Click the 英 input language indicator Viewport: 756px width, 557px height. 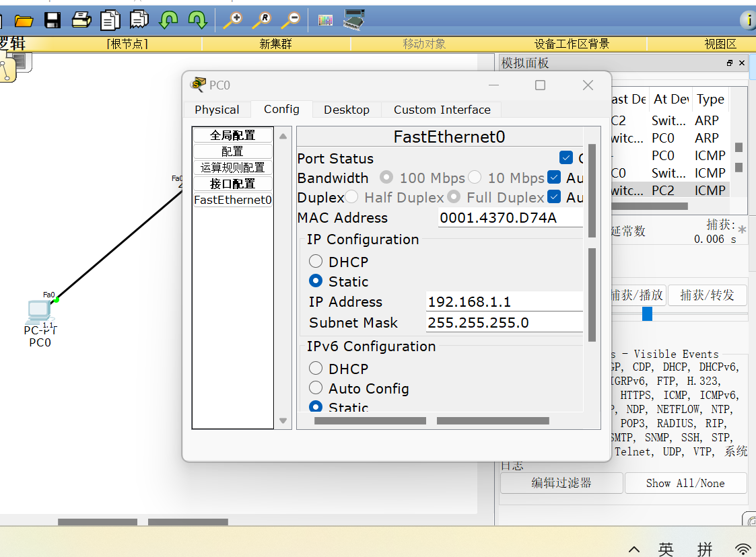(666, 549)
